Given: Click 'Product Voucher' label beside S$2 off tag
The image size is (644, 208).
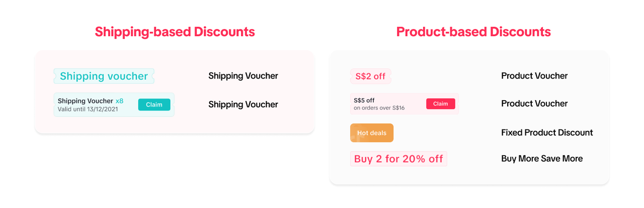Looking at the screenshot, I should 534,76.
